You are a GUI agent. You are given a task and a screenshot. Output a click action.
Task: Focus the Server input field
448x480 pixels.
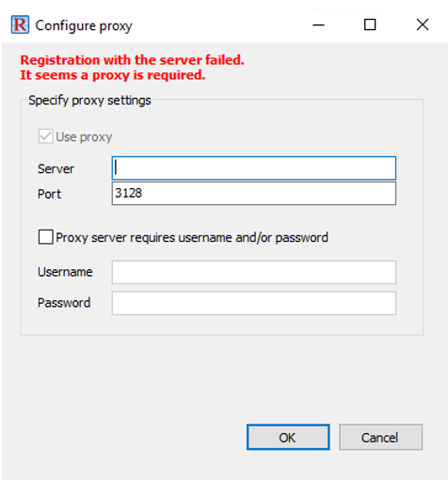tap(254, 168)
